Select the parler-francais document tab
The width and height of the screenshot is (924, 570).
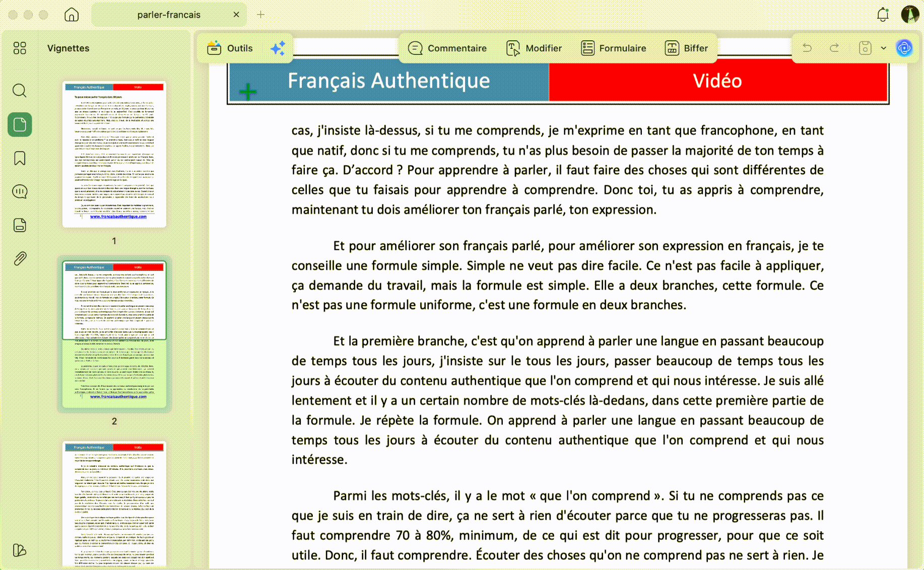tap(169, 15)
